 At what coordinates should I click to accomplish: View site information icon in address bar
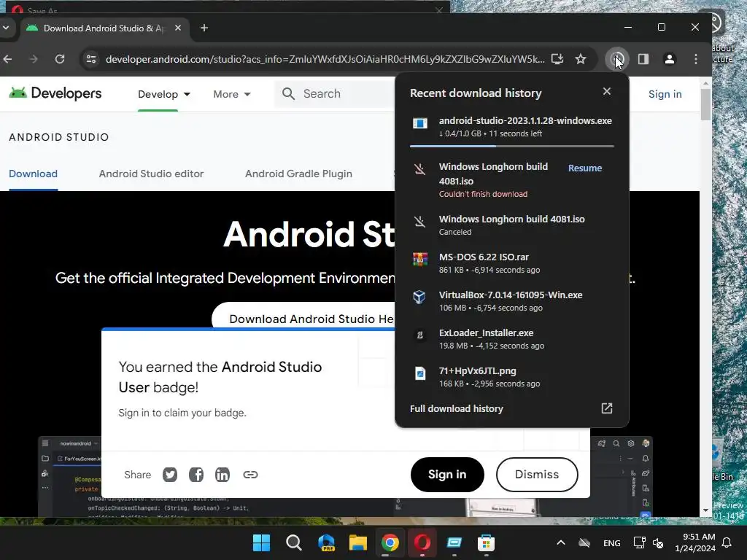tap(90, 59)
